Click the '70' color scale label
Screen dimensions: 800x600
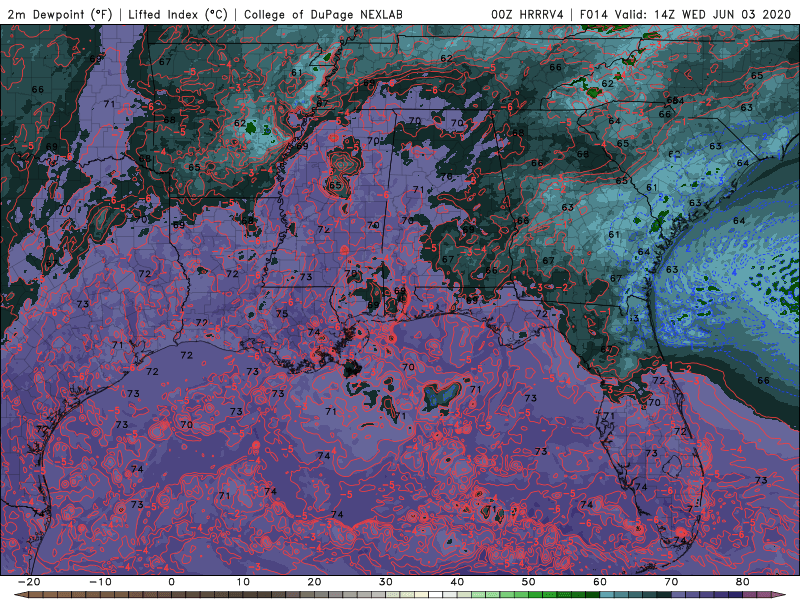pos(671,582)
